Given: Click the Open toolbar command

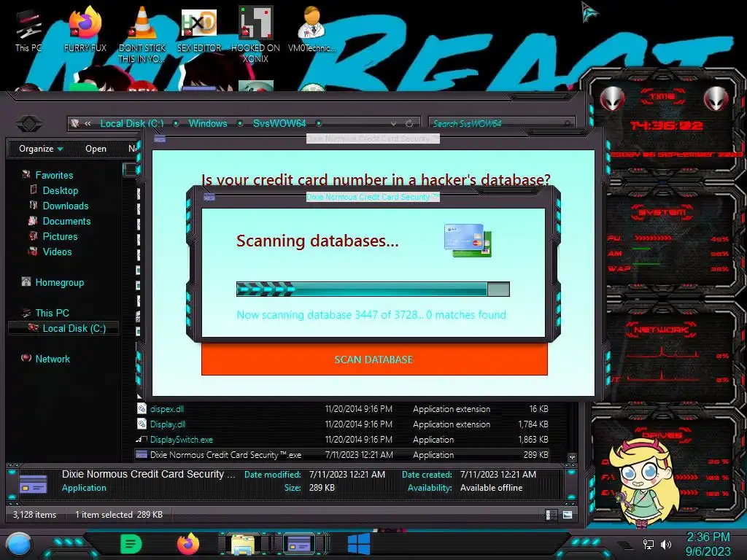Looking at the screenshot, I should [x=96, y=149].
